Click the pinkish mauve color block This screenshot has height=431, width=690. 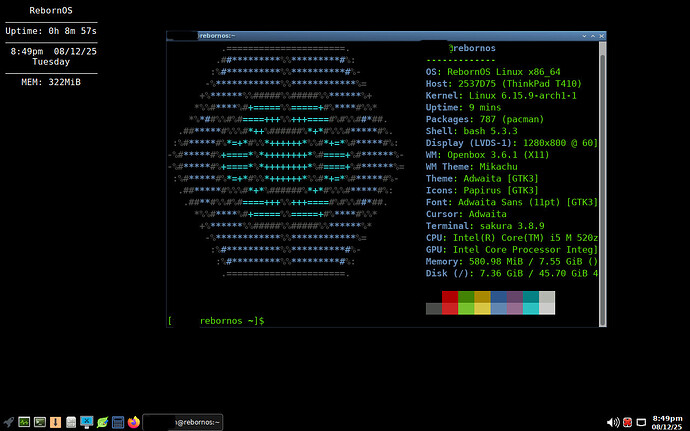click(x=514, y=309)
